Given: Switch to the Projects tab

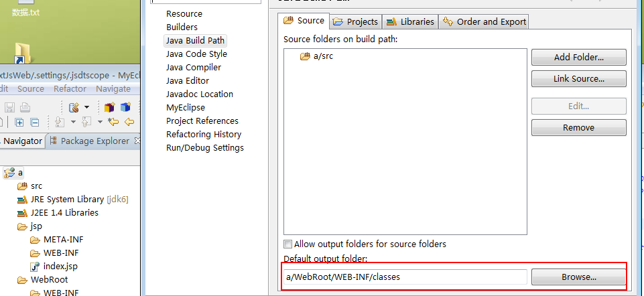Looking at the screenshot, I should 356,21.
